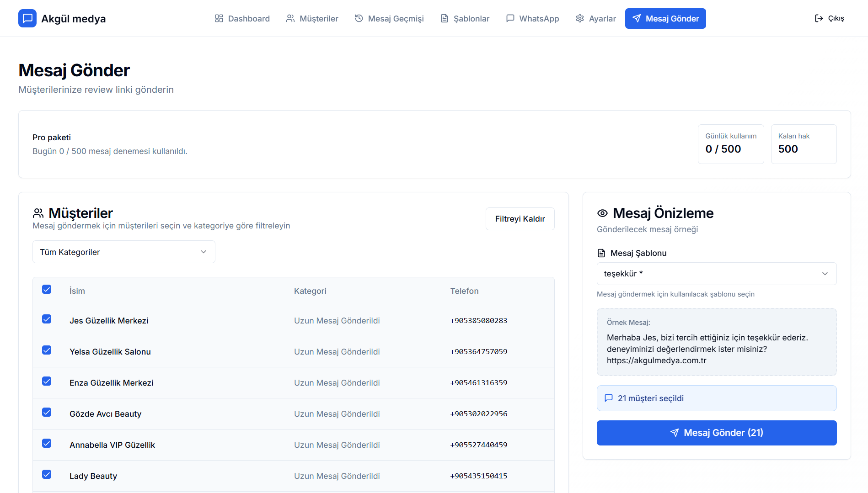Click the Mesaj Geçmişi history clock icon
The image size is (868, 493).
359,18
